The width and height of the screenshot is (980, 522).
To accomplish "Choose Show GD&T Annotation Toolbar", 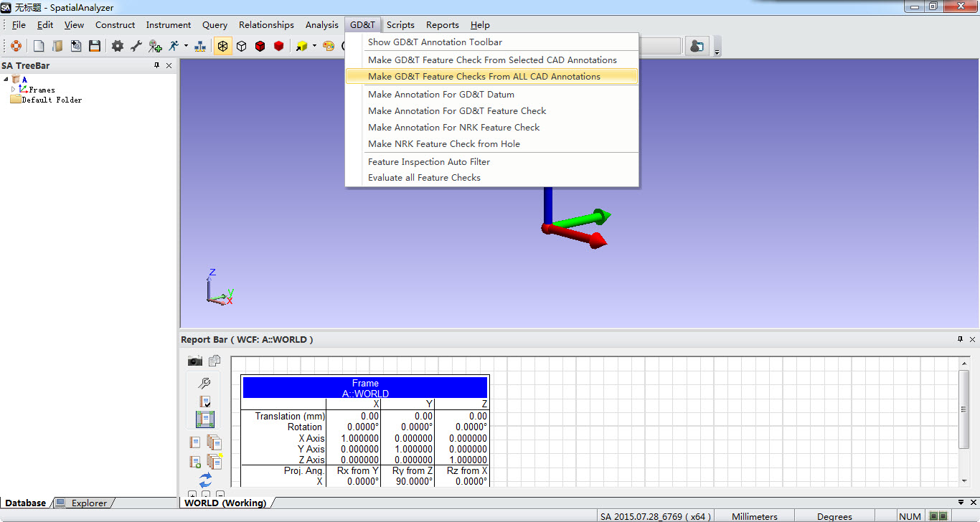I will coord(492,42).
